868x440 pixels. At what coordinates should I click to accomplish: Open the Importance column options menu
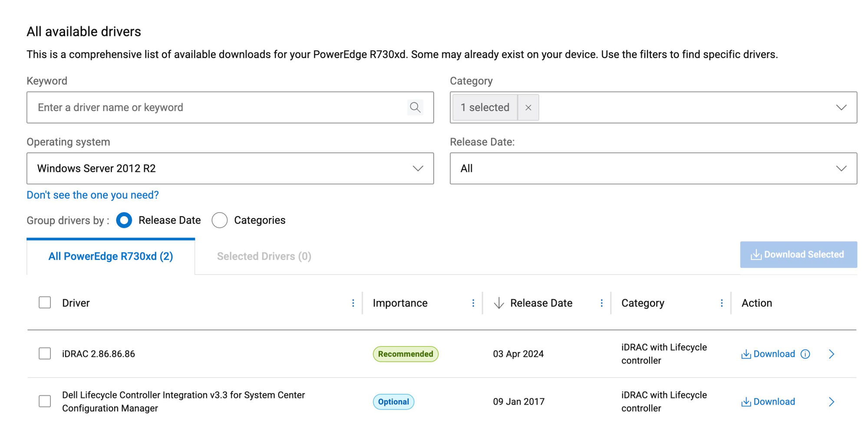pyautogui.click(x=473, y=303)
